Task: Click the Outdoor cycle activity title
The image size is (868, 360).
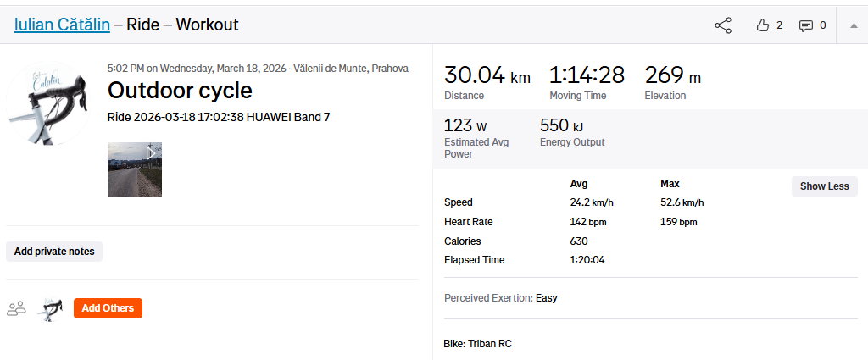Action: point(180,91)
